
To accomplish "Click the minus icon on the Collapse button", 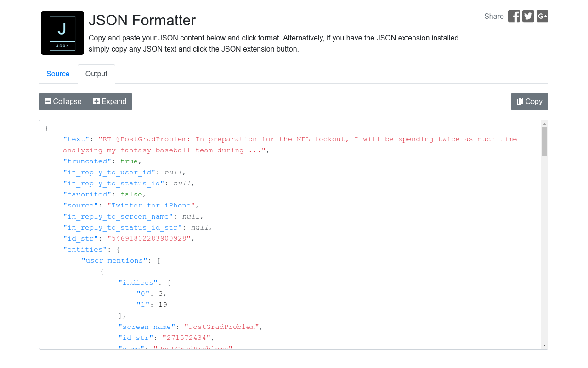I will point(48,101).
